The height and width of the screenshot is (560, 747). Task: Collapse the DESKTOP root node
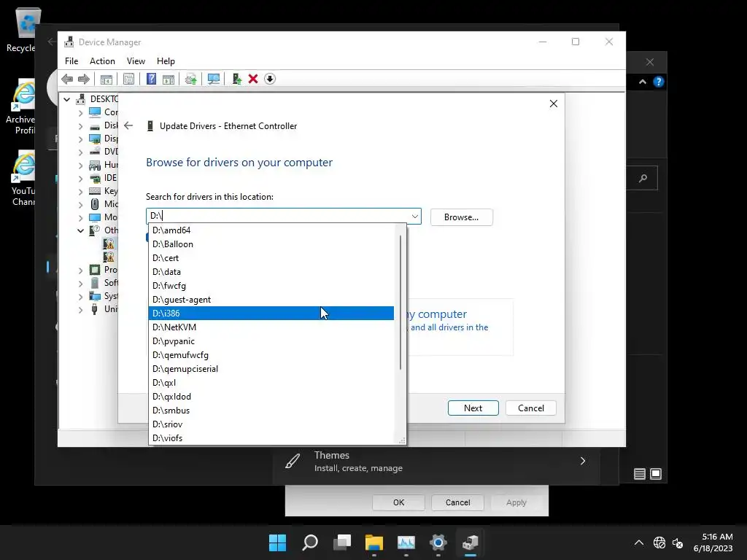coord(67,99)
